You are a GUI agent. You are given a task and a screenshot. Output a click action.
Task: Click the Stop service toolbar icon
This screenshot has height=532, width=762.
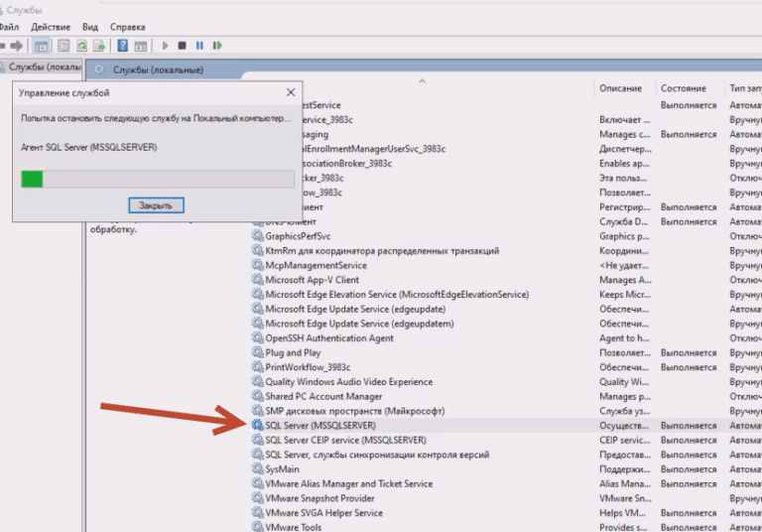coord(182,46)
